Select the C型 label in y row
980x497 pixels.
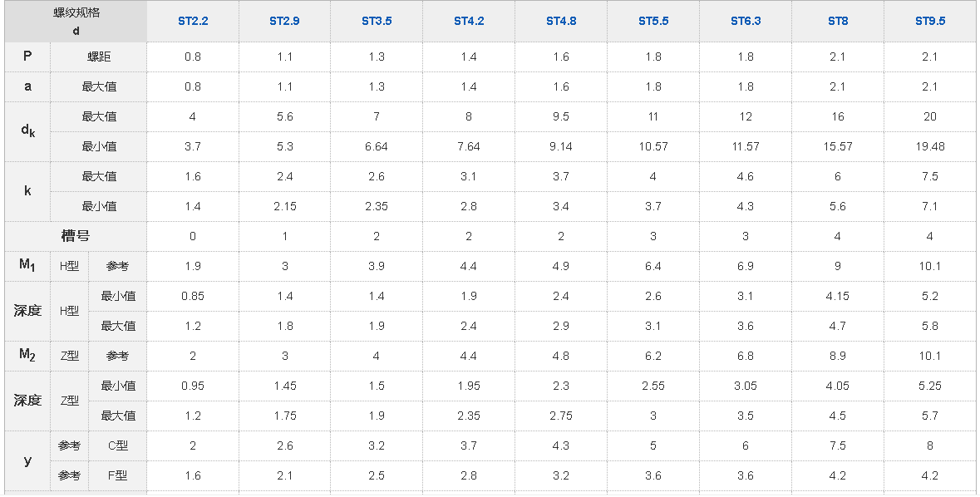(118, 445)
